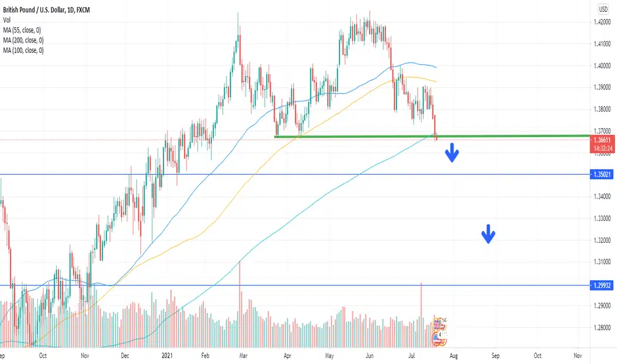Image resolution: width=617 pixels, height=364 pixels.
Task: Select the green horizontal support line
Action: tap(432, 136)
